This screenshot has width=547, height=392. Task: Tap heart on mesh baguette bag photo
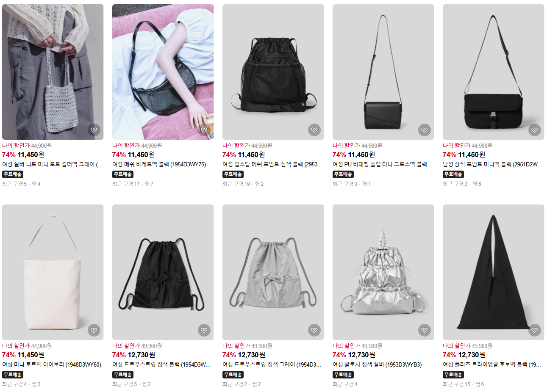click(x=204, y=130)
